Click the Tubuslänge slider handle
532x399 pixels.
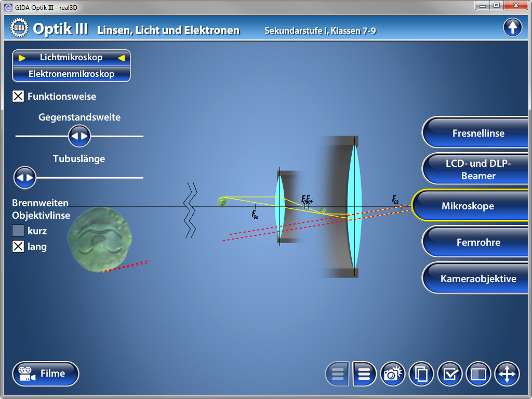[25, 178]
